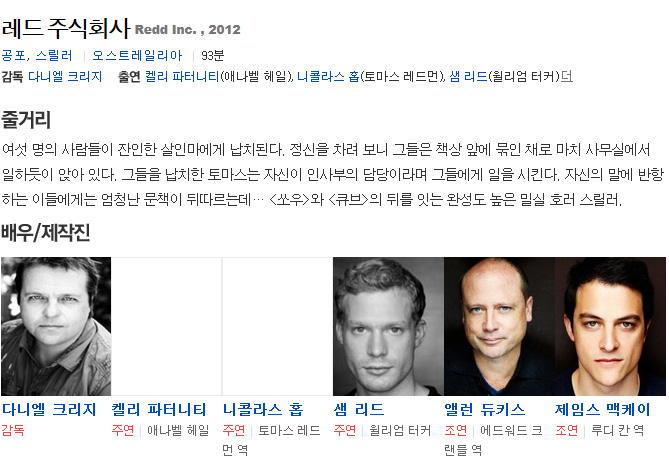Open empty photo placeholder for 니콜라스 홉

(277, 326)
